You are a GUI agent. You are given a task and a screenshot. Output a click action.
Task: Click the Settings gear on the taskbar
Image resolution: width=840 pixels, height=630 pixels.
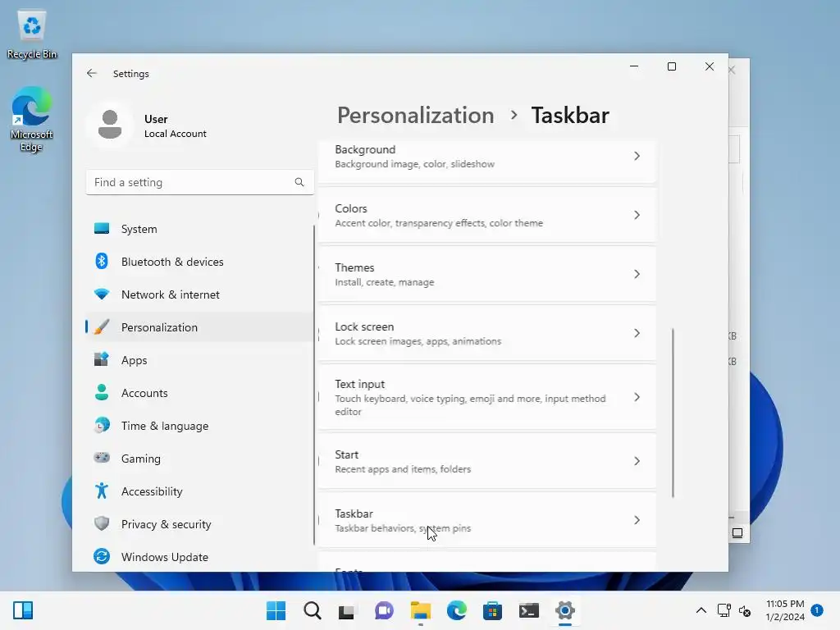click(564, 610)
